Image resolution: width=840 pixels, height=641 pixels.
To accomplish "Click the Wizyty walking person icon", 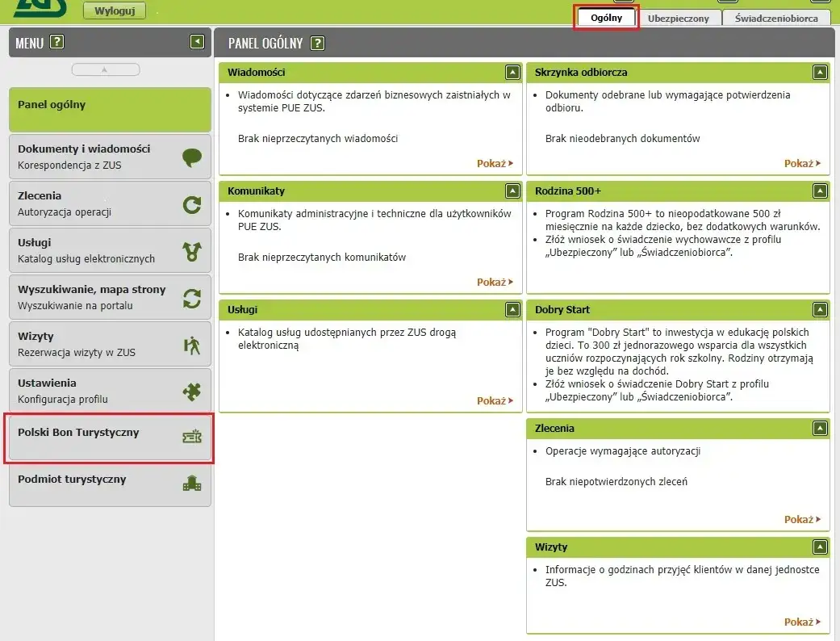I will (x=192, y=345).
